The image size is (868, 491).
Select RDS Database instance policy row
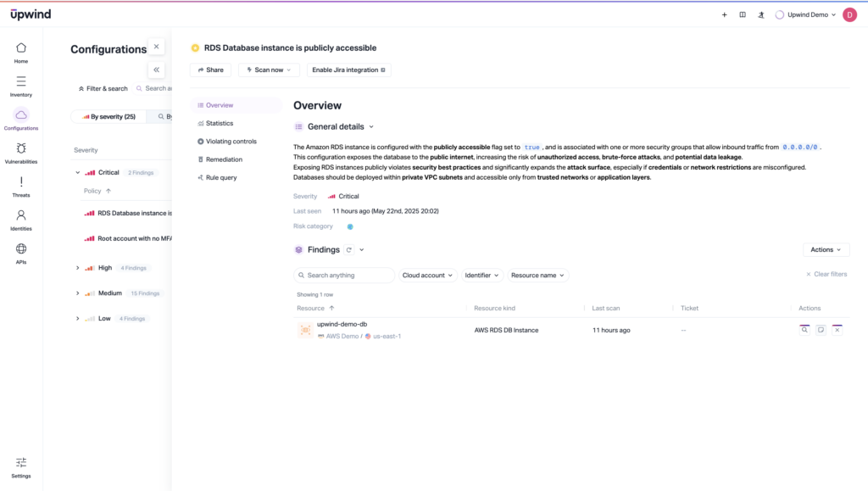coord(127,213)
